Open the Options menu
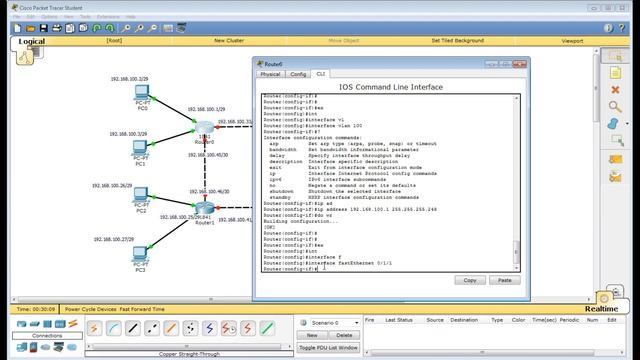The width and height of the screenshot is (640, 360). pos(49,17)
